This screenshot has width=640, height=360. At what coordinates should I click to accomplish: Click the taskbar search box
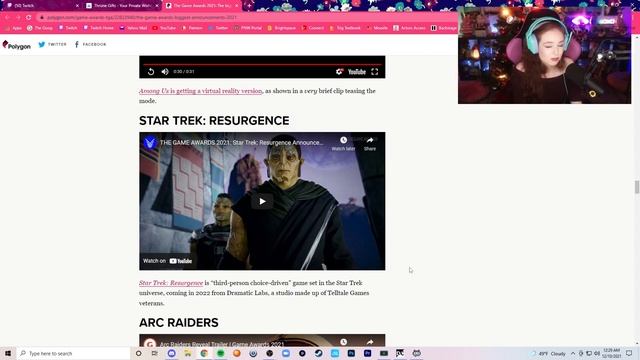point(73,353)
